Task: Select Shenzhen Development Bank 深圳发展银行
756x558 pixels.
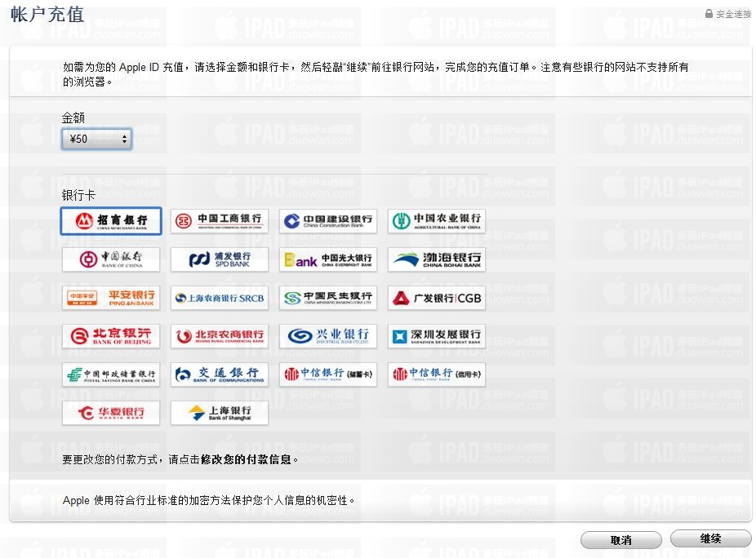Action: tap(436, 336)
